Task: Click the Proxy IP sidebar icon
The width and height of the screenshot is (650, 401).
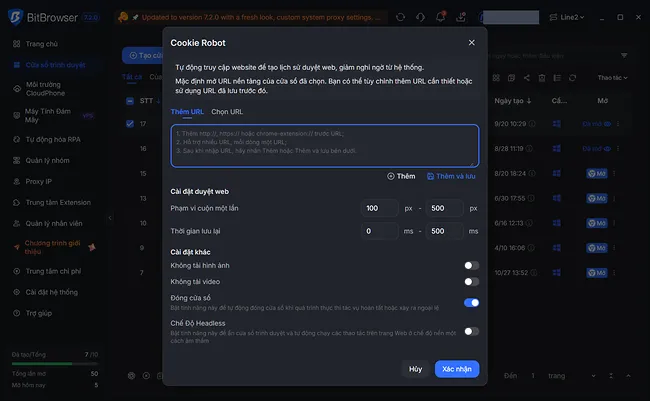Action: pyautogui.click(x=17, y=182)
